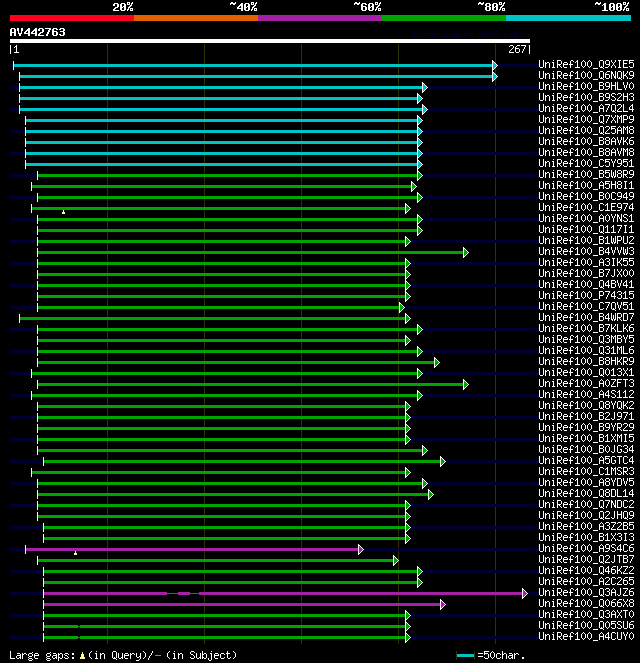Select the UniRef100_B4VVW3 label

pyautogui.click(x=586, y=251)
